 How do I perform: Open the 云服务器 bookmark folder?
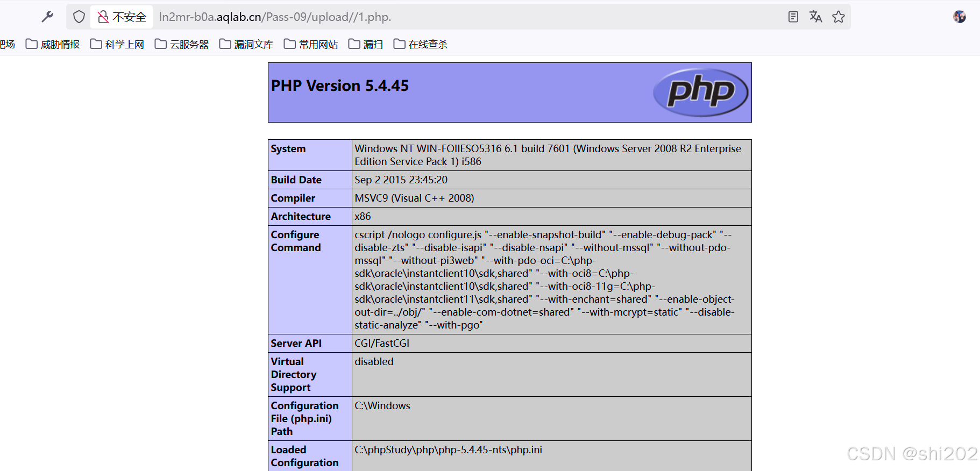coord(182,44)
